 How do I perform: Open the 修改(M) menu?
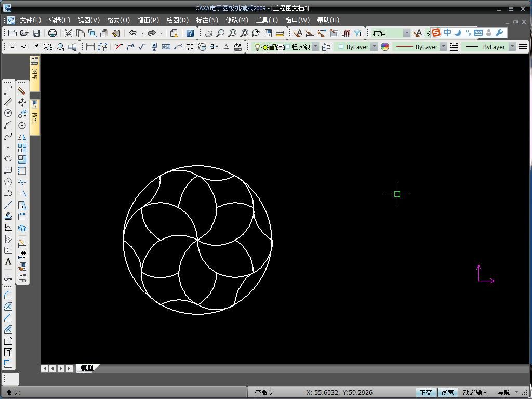(x=237, y=20)
